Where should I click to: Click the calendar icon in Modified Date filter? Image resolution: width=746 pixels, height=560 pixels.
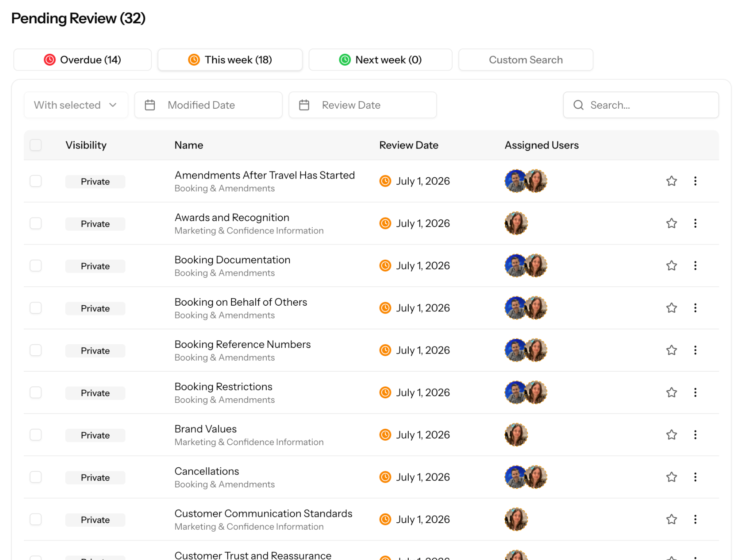150,105
